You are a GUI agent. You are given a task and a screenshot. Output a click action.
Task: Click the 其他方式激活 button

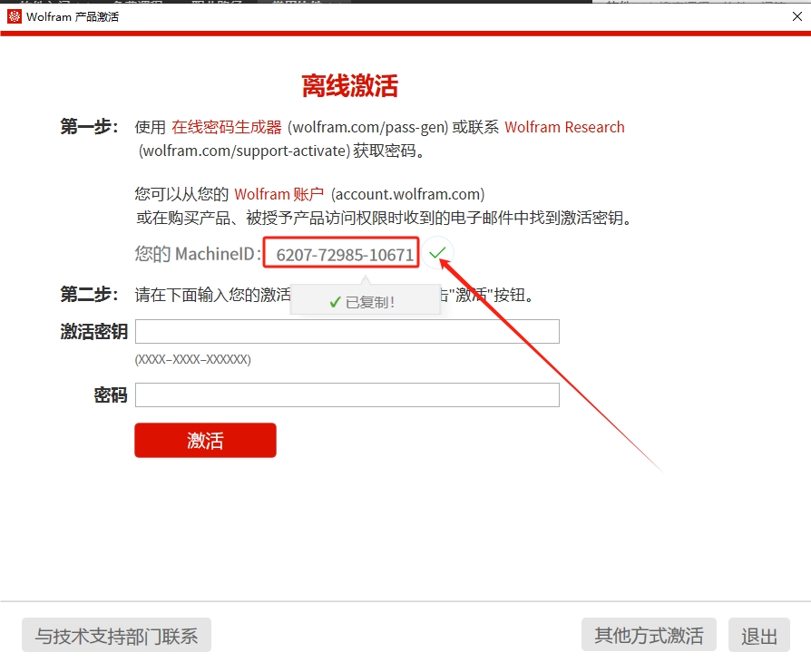648,635
